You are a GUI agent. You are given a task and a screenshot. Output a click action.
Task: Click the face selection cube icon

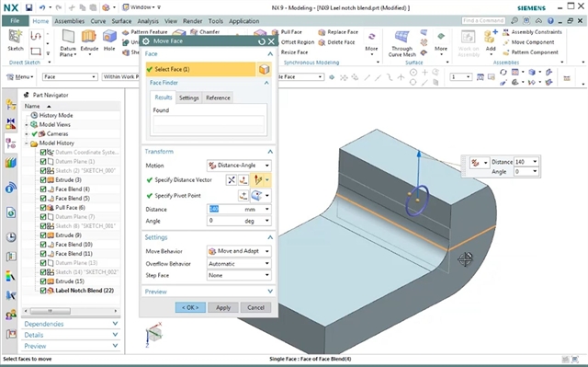(265, 69)
